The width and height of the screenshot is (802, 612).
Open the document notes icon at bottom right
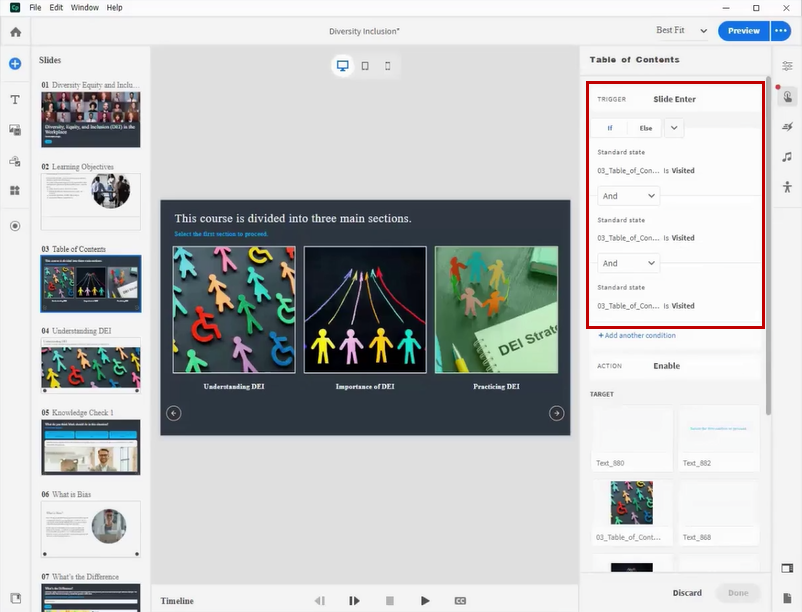(787, 598)
